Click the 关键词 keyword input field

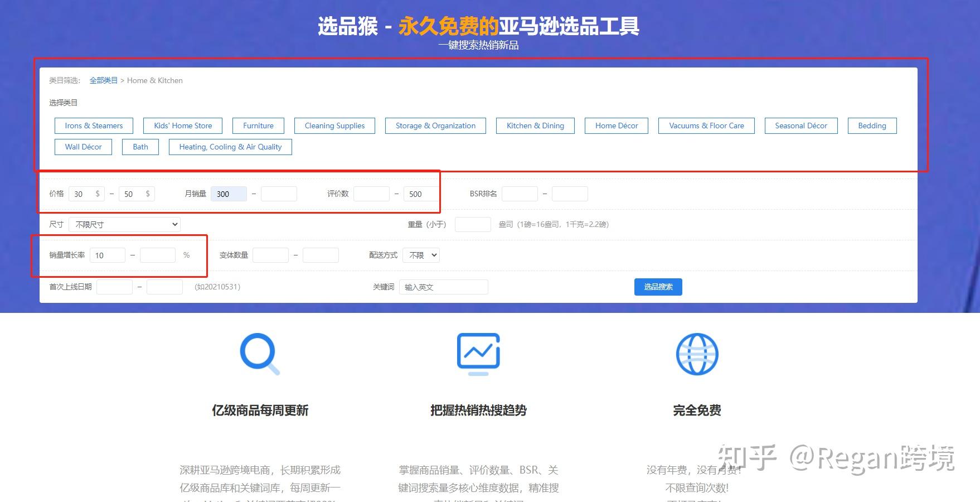point(444,287)
